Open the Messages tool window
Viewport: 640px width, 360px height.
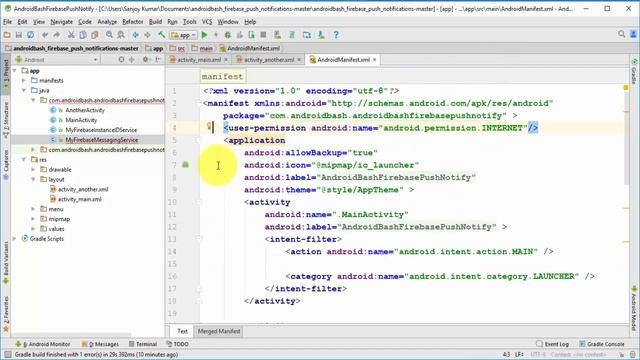(100, 344)
